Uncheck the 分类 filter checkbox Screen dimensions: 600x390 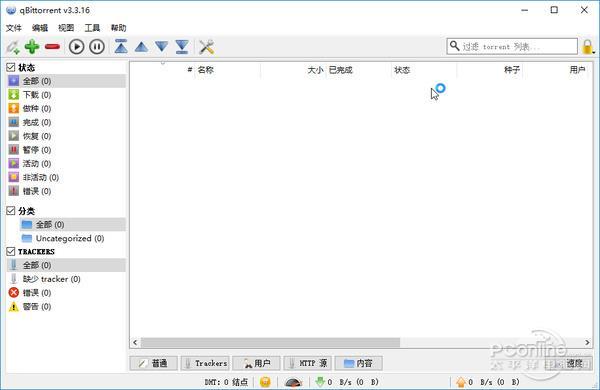point(11,211)
